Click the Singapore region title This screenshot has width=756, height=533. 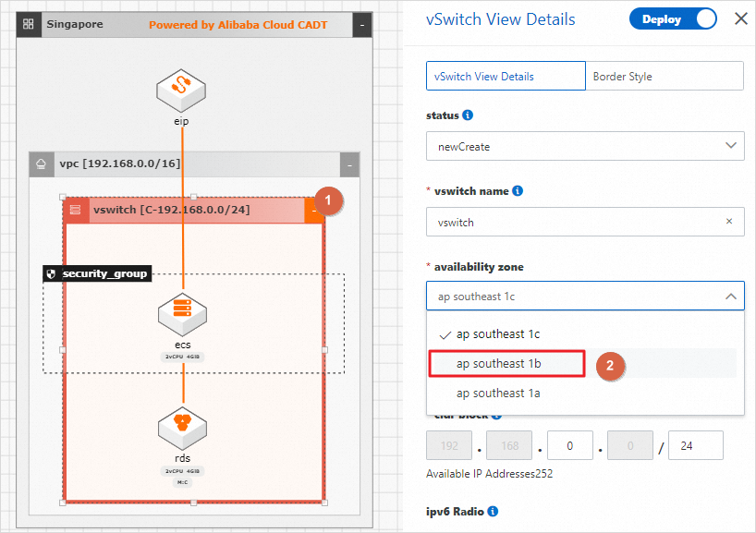[x=75, y=24]
